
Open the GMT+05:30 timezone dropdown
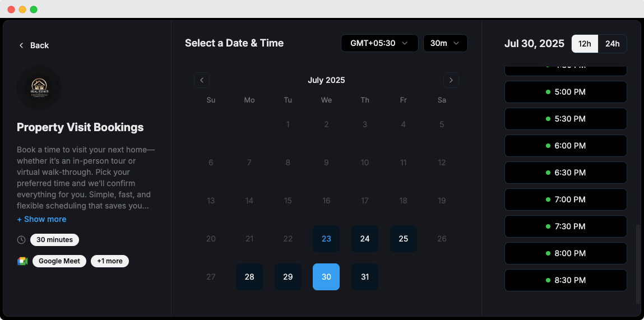pyautogui.click(x=379, y=43)
